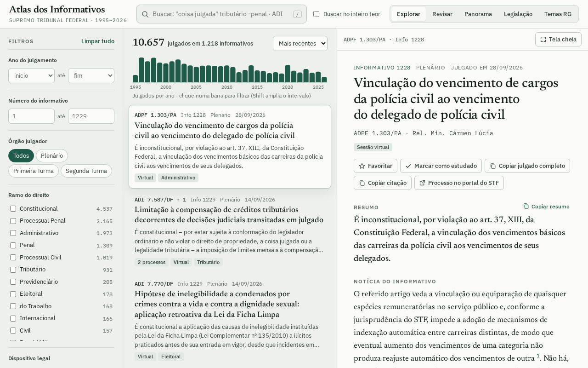The height and width of the screenshot is (368, 588).
Task: Click the copy icon in Copiar citação
Action: click(x=362, y=183)
